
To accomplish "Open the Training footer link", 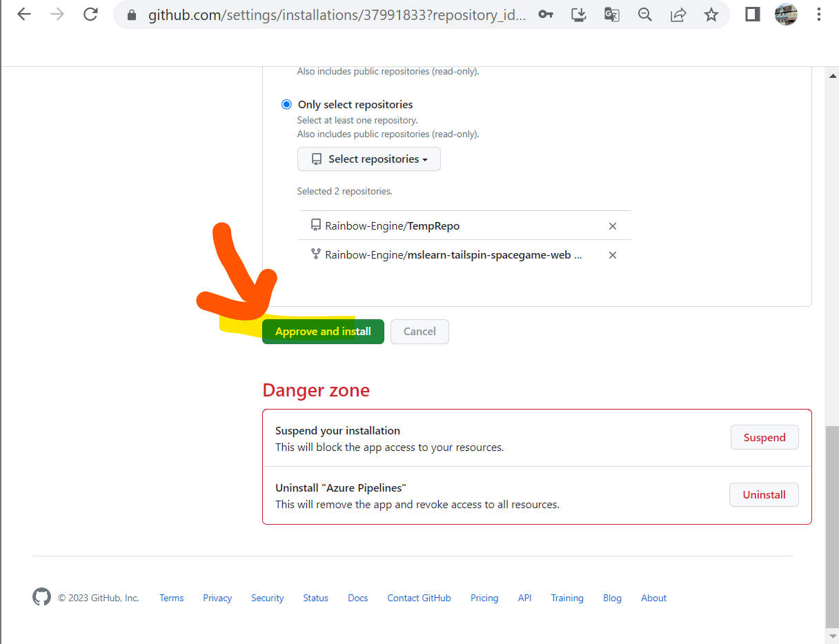I will click(567, 598).
